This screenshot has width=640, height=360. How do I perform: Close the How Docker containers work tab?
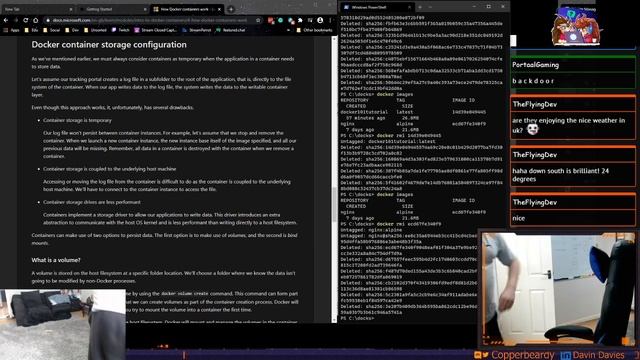[219, 9]
